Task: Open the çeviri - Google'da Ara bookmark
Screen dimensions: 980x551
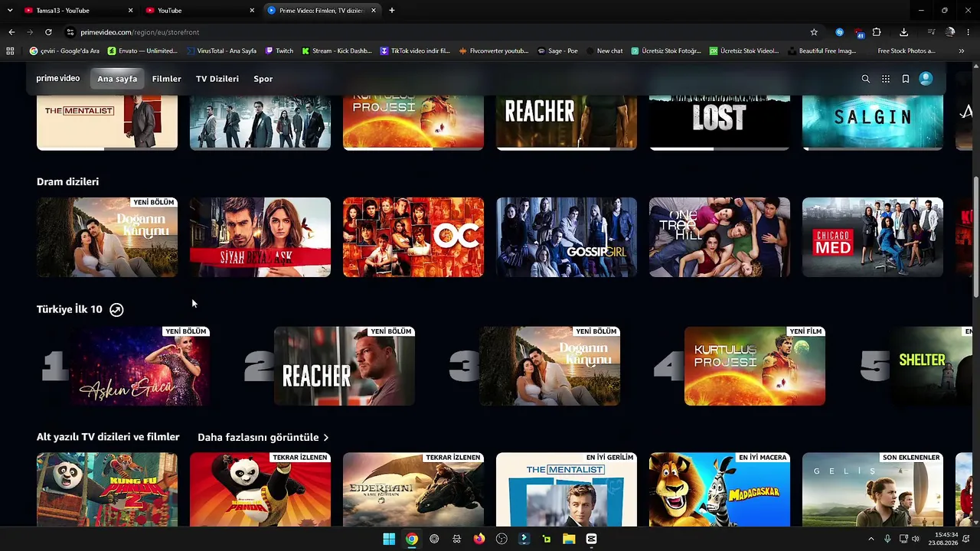Action: click(64, 51)
